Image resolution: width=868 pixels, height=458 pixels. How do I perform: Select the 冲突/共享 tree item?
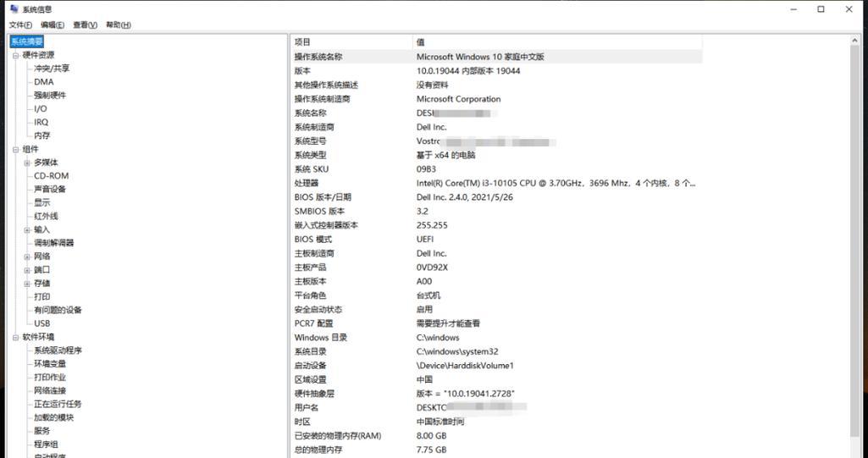click(52, 69)
